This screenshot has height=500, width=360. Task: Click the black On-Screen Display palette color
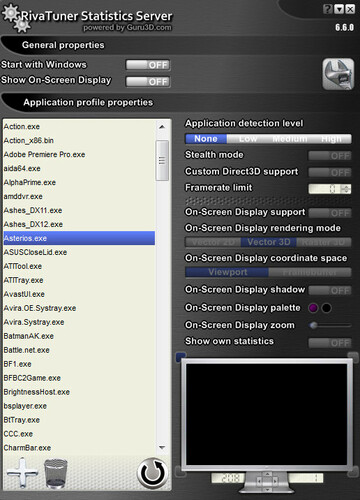326,308
